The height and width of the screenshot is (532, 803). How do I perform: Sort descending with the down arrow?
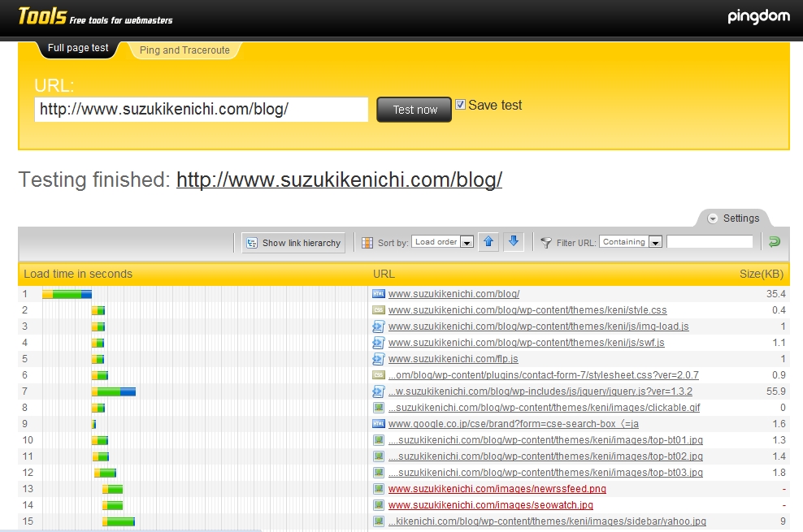pyautogui.click(x=514, y=241)
